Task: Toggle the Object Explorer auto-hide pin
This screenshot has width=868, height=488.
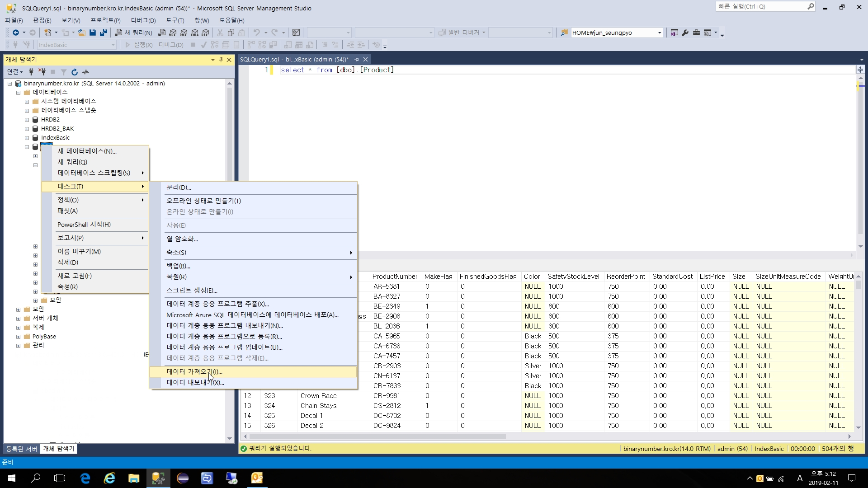Action: coord(221,60)
